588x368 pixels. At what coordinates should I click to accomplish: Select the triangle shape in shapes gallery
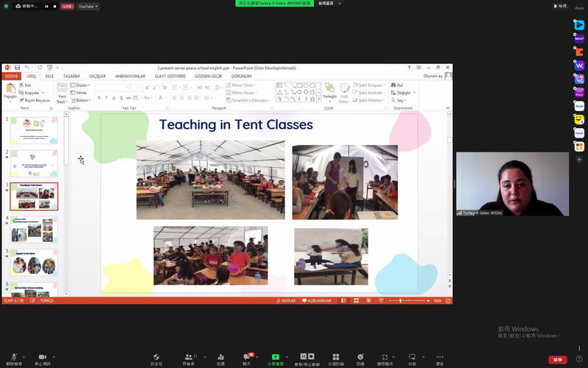click(x=279, y=92)
